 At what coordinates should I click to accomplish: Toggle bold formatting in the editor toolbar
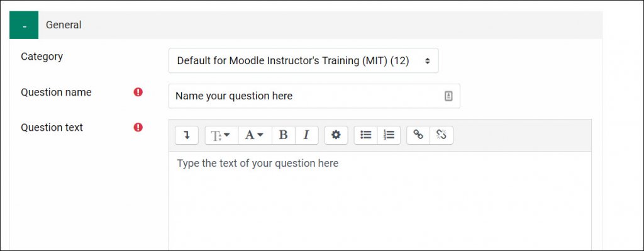click(284, 135)
